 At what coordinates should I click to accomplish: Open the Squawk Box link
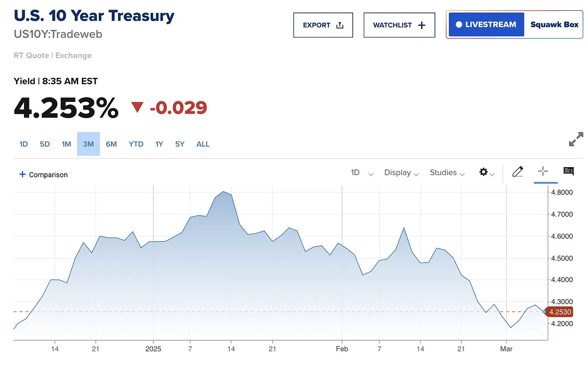click(554, 25)
